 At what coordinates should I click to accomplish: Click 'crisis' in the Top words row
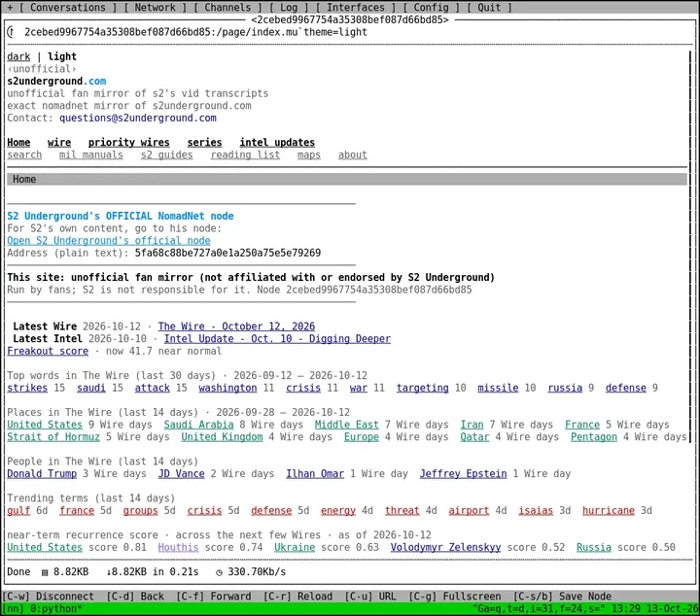(303, 388)
